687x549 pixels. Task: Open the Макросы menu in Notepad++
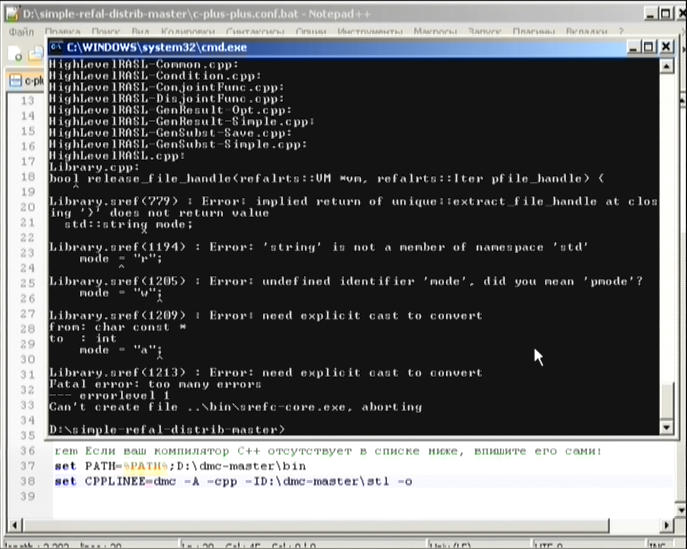435,32
